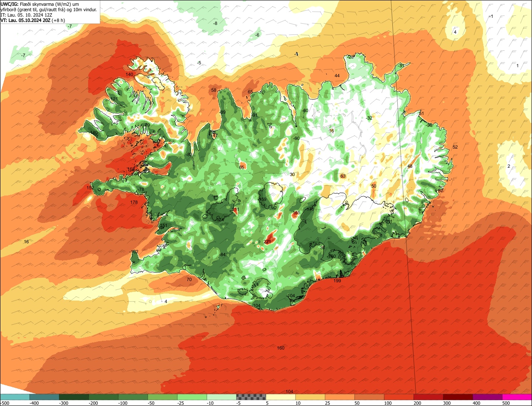The image size is (532, 406).
Task: Click the map value '-91'
Action: [254, 115]
